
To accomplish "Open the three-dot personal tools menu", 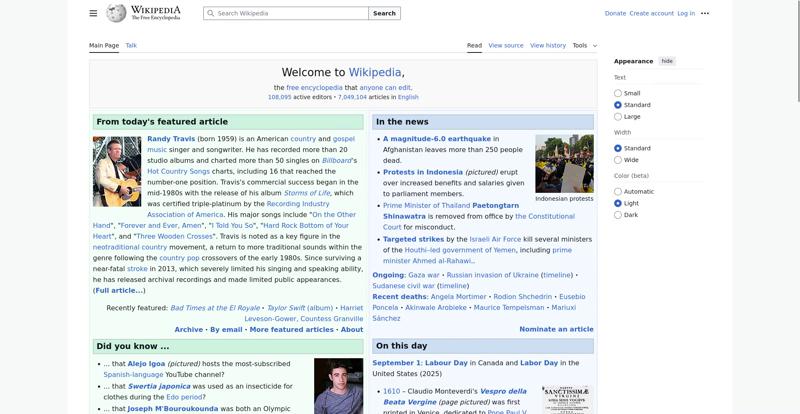I will click(705, 13).
